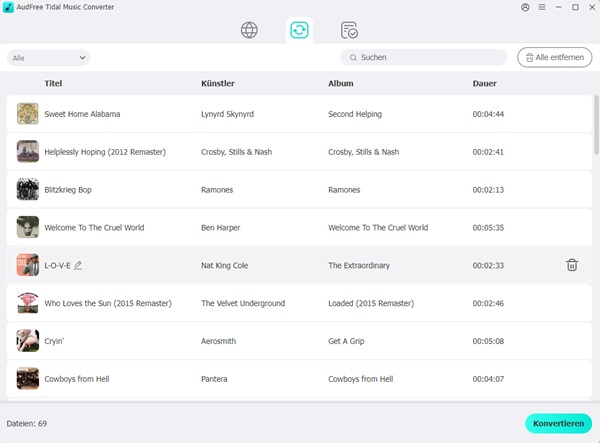Click the magnifier icon in search box

pos(353,58)
